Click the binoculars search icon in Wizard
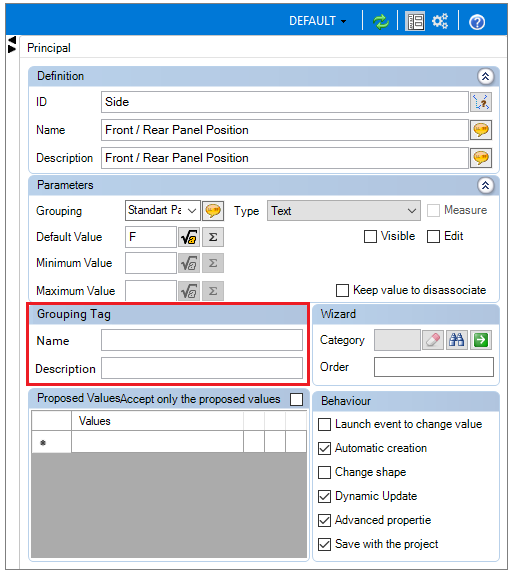Viewport: 512px width, 574px height. pos(457,340)
